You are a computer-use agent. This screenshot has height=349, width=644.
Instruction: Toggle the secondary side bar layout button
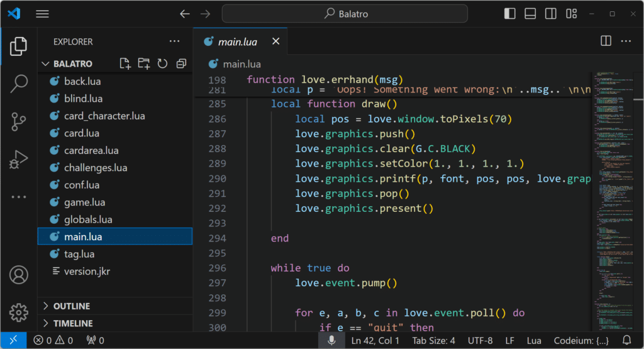[x=550, y=14]
